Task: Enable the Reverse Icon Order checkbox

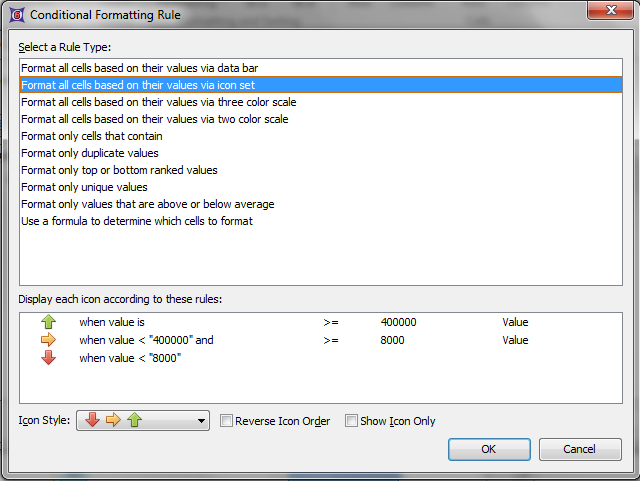Action: click(x=227, y=421)
